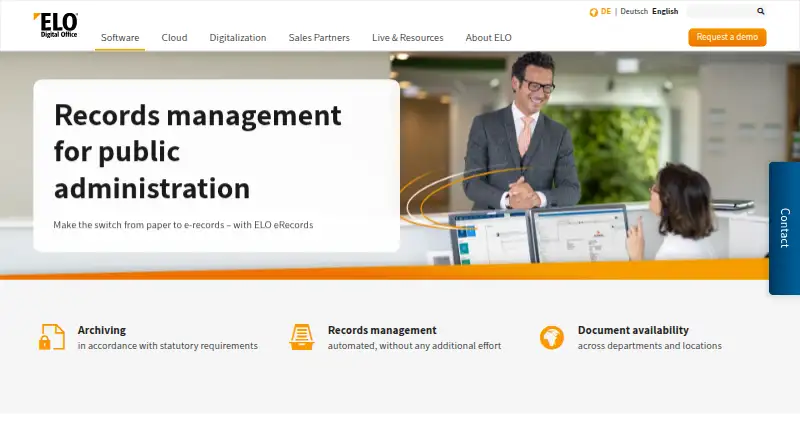Click the ELO Digital Office logo

pos(56,25)
